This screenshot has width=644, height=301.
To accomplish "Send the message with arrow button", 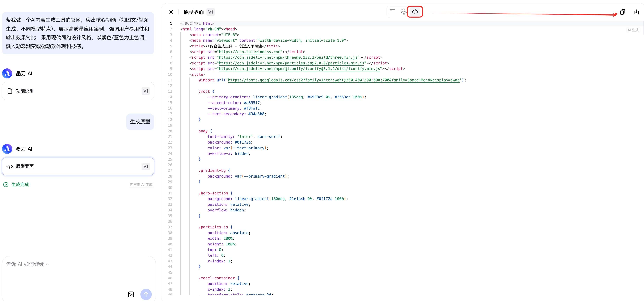I will coord(146,294).
